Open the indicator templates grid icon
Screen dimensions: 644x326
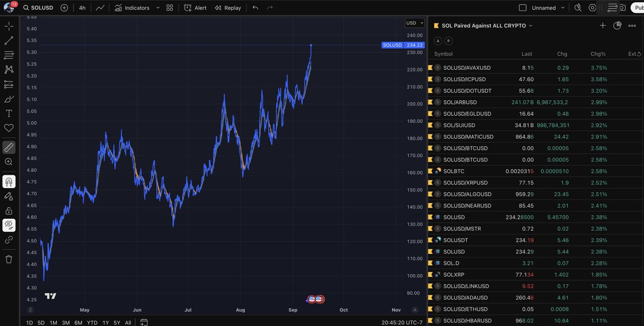click(170, 8)
